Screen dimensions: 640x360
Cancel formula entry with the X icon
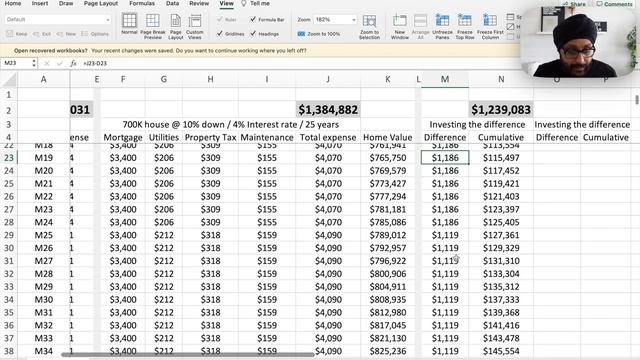47,63
